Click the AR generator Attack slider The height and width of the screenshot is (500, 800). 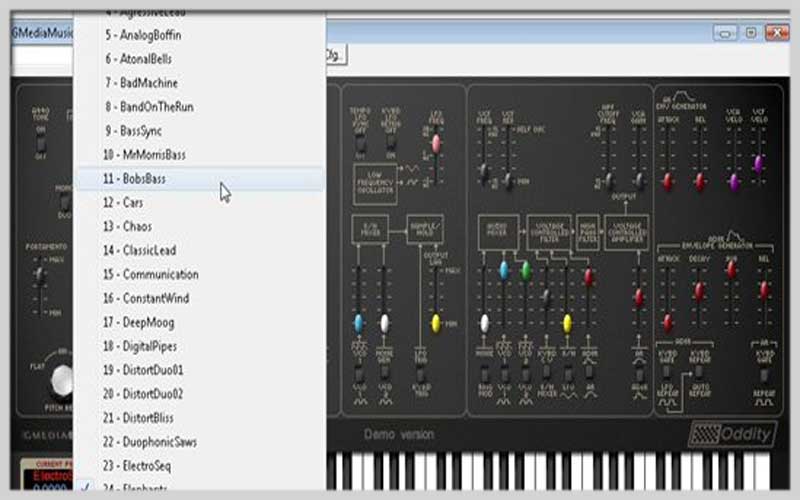(667, 182)
